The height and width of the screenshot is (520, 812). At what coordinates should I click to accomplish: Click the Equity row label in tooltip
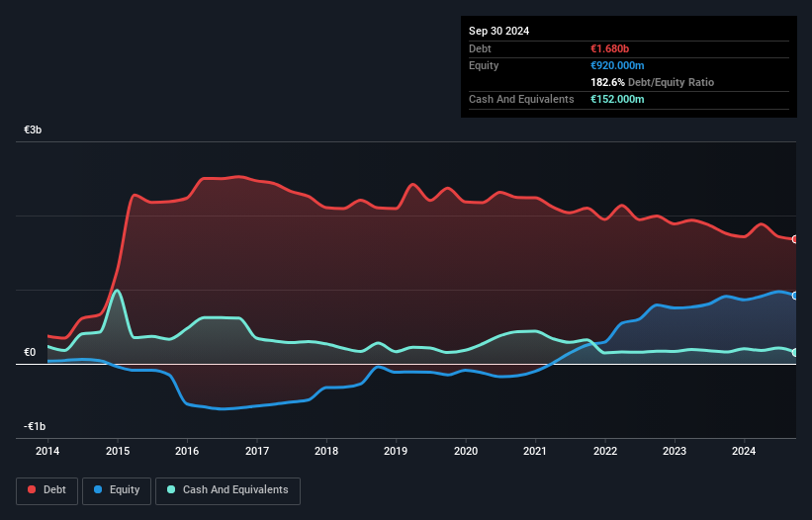pos(484,65)
